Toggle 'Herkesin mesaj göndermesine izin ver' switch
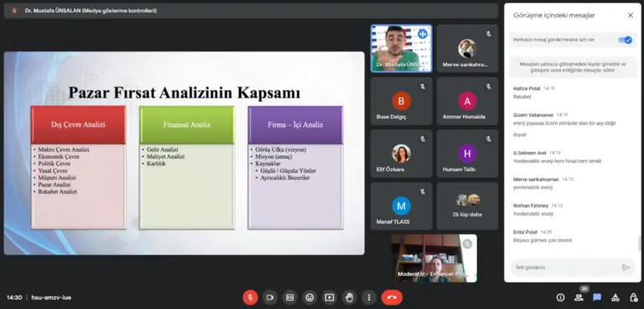The height and width of the screenshot is (309, 644). pyautogui.click(x=625, y=40)
